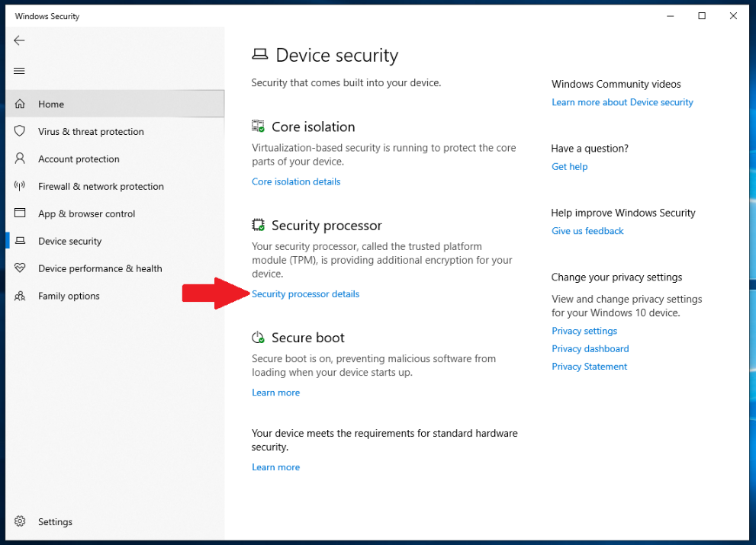This screenshot has height=545, width=756.
Task: Click the Virus & threat protection shield icon
Action: click(20, 131)
